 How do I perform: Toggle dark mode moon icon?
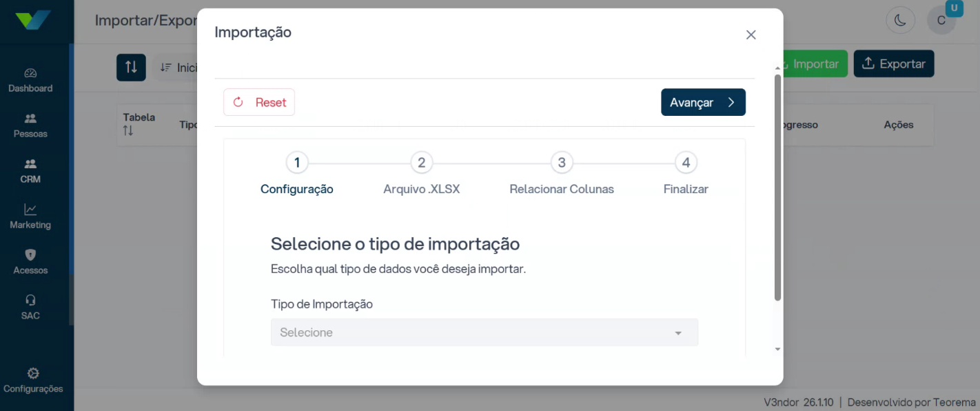click(x=900, y=21)
